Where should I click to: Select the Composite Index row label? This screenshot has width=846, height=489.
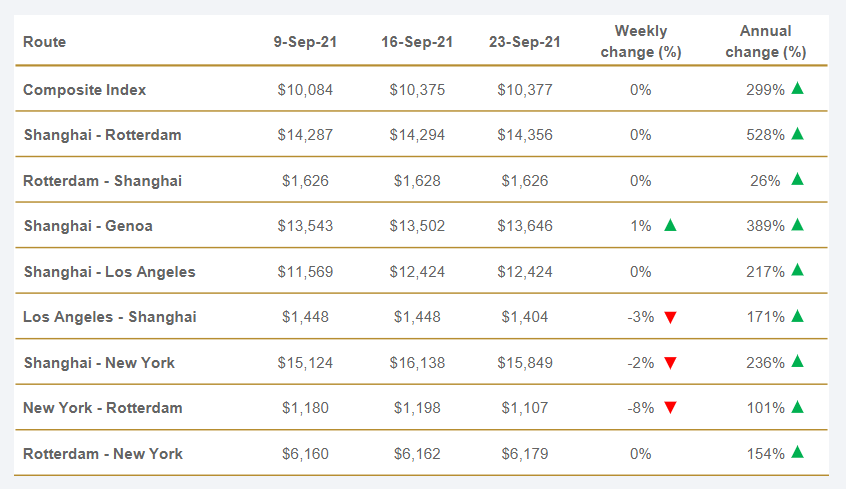pyautogui.click(x=85, y=90)
